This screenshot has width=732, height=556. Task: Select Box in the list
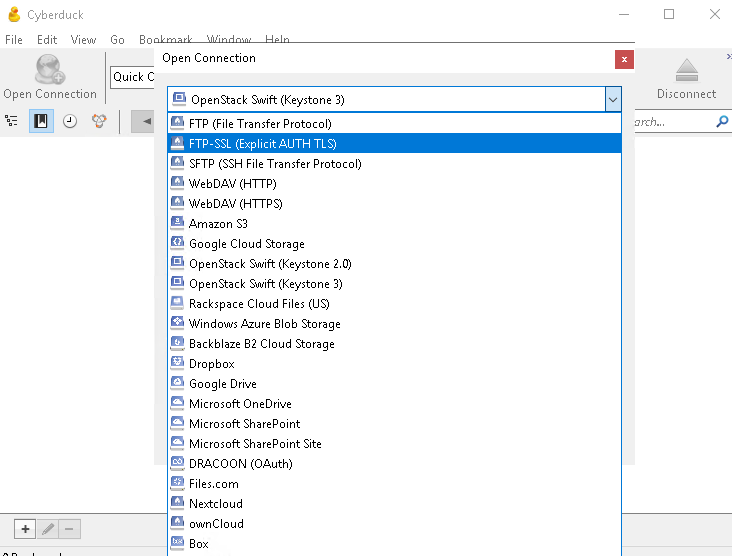[x=394, y=544]
